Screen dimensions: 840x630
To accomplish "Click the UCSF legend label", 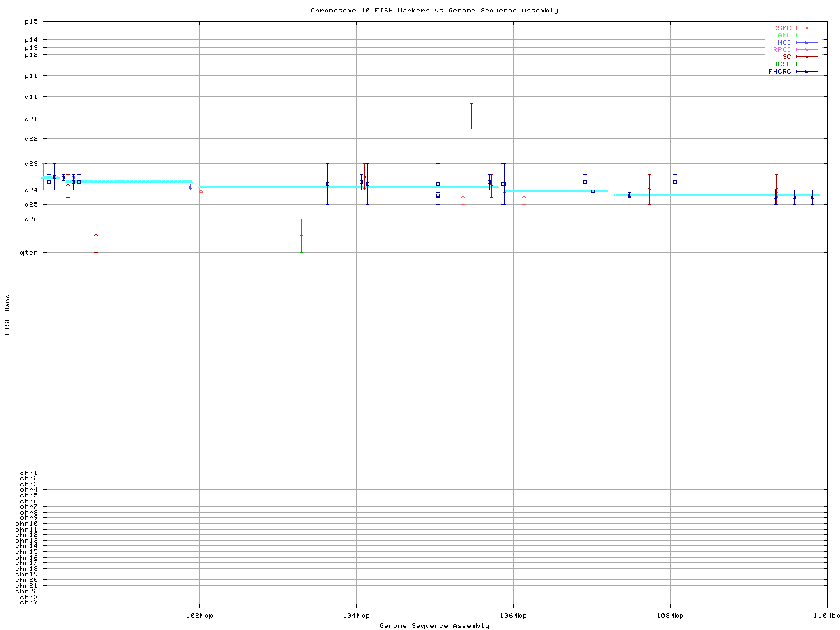I will (782, 64).
